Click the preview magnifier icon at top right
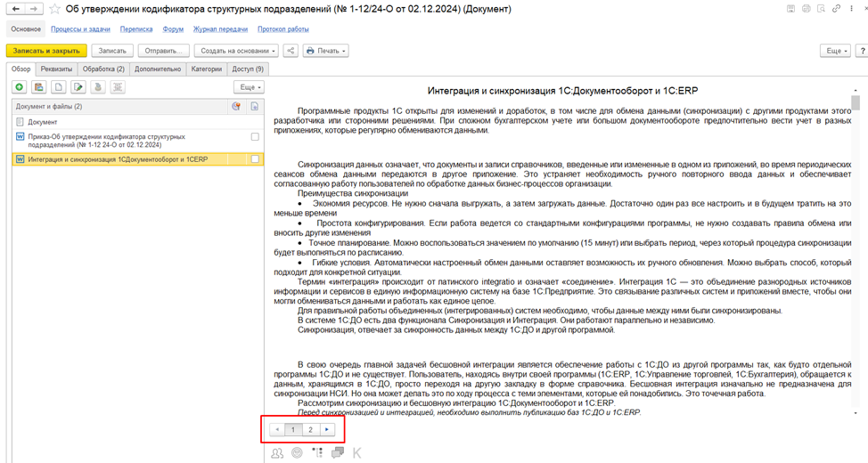Viewport: 868px width, 463px height. point(821,9)
